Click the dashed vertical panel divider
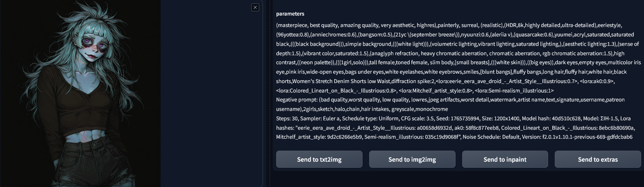 pos(270,93)
